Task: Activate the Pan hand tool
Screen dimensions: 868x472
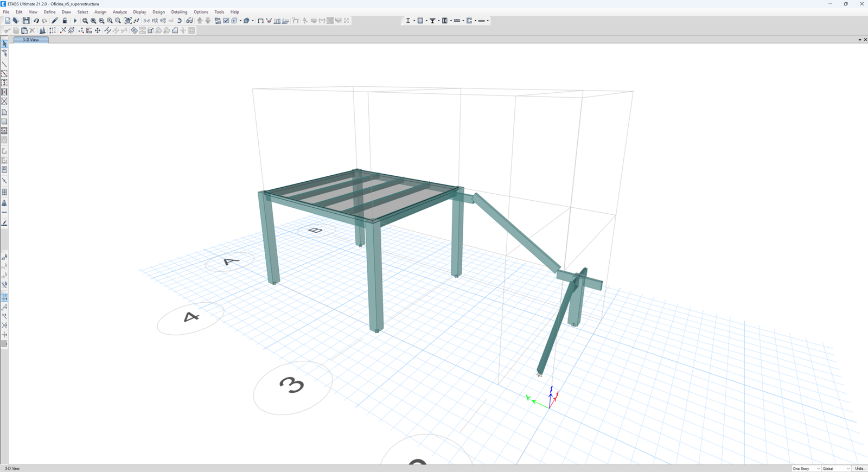Action: (128, 21)
